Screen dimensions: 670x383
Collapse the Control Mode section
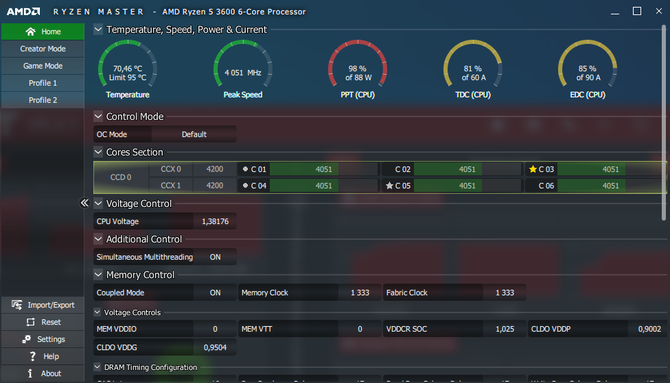[98, 116]
